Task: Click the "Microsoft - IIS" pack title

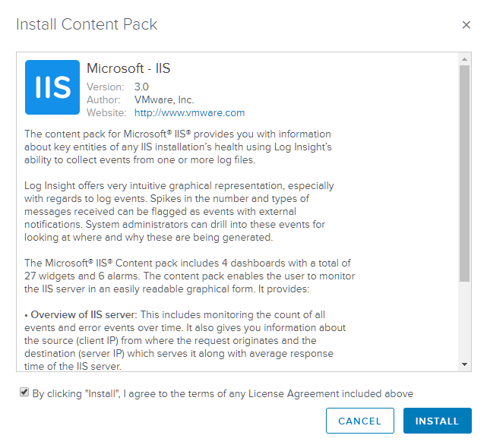Action: tap(128, 69)
